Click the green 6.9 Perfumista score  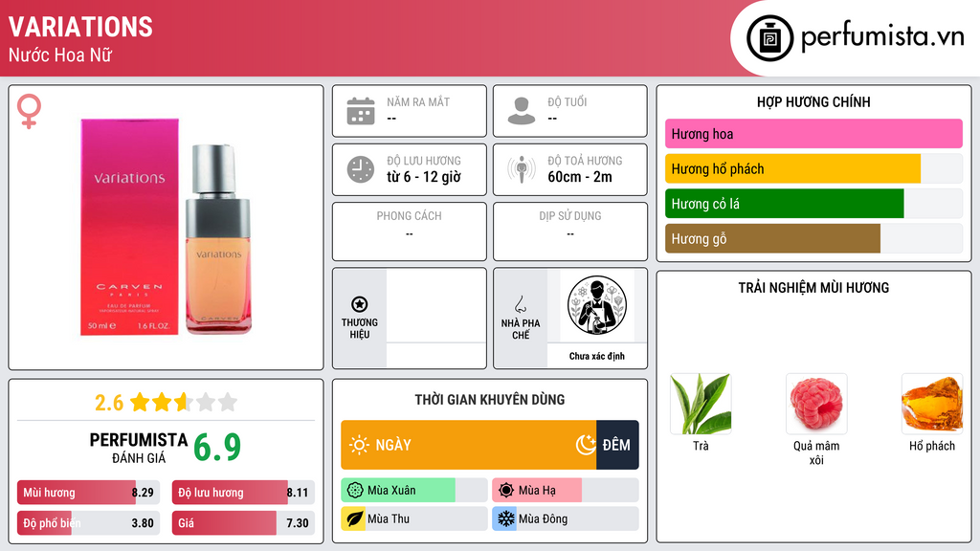pyautogui.click(x=217, y=447)
